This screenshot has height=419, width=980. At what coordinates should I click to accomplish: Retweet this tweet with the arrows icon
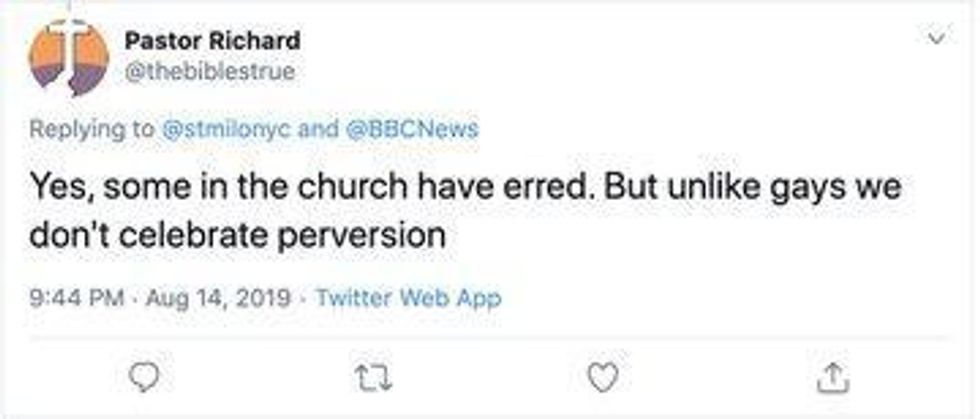pyautogui.click(x=373, y=375)
